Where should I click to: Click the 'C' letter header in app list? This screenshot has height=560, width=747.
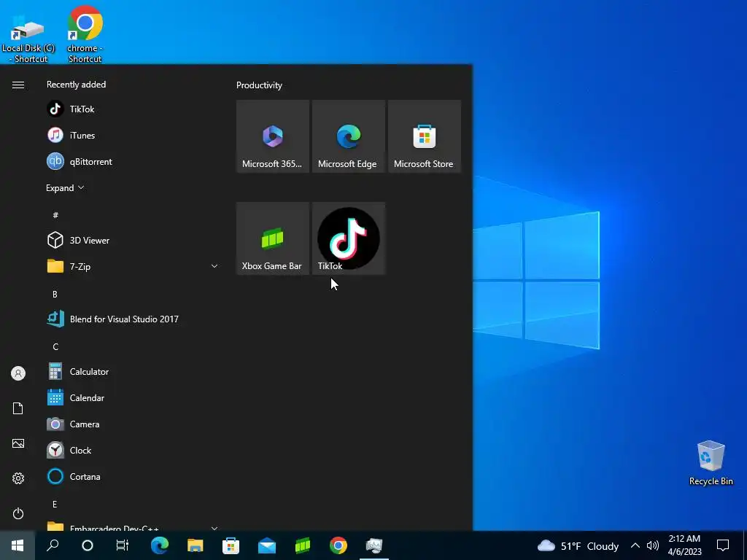coord(55,346)
